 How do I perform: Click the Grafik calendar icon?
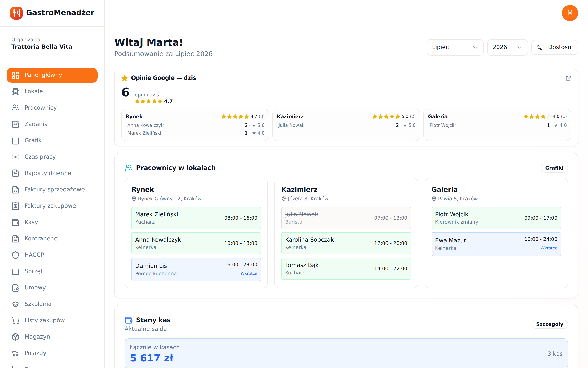point(16,140)
